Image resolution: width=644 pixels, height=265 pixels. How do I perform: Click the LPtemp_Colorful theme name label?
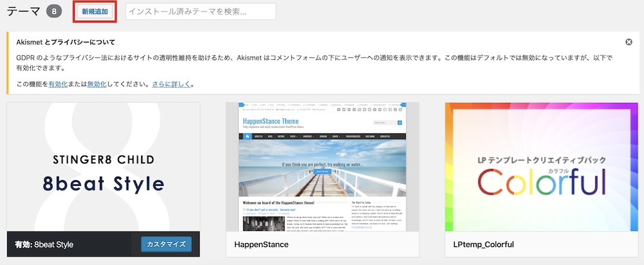click(x=483, y=244)
